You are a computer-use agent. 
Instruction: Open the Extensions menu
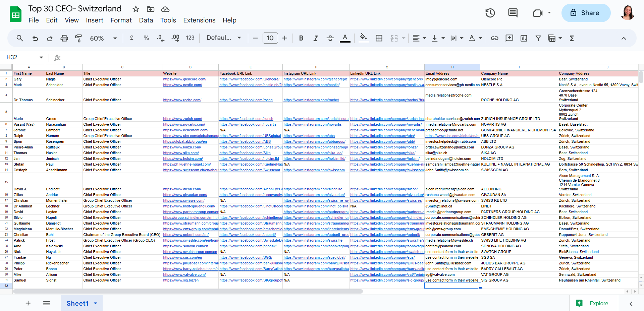click(x=199, y=20)
